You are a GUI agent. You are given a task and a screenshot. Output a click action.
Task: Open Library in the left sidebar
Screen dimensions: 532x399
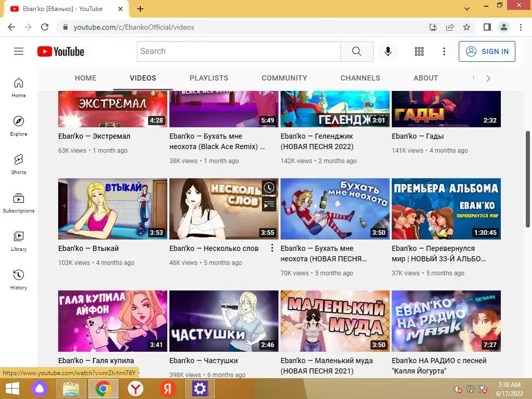coord(19,241)
